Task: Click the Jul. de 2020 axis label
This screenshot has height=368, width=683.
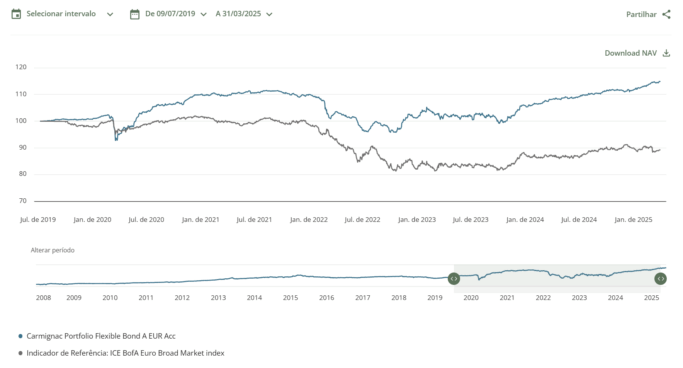Action: [146, 219]
